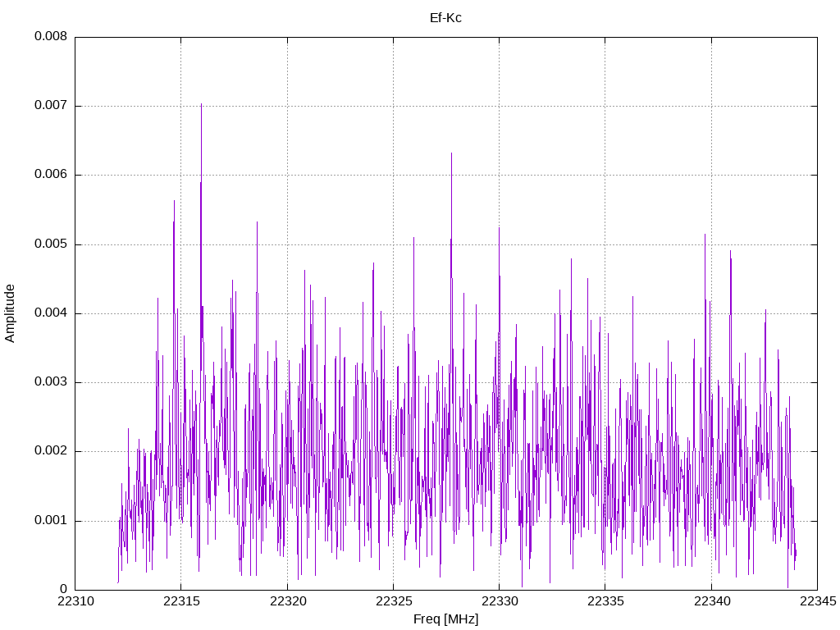Click the x-axis tick label 22325
This screenshot has height=630, width=840.
point(393,601)
